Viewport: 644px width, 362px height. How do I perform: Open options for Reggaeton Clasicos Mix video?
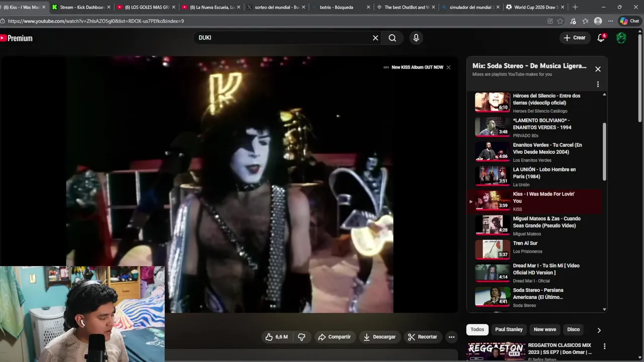point(604,346)
